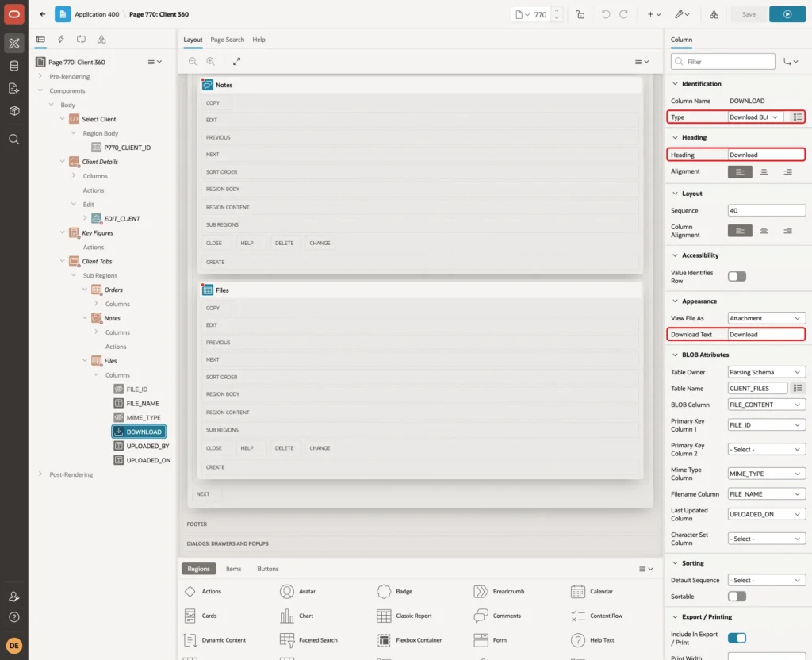Open Shared Components from top toolbar

click(x=714, y=14)
